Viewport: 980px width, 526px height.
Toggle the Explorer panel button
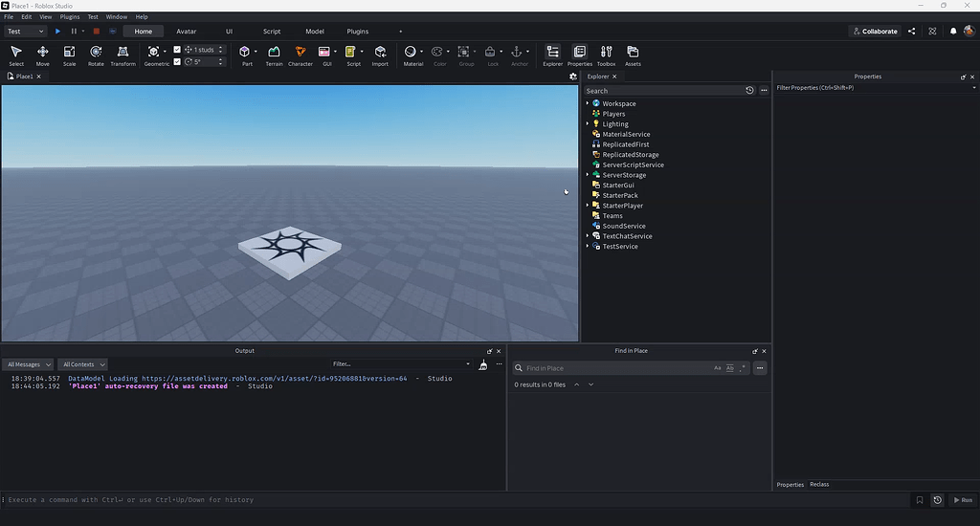[552, 55]
